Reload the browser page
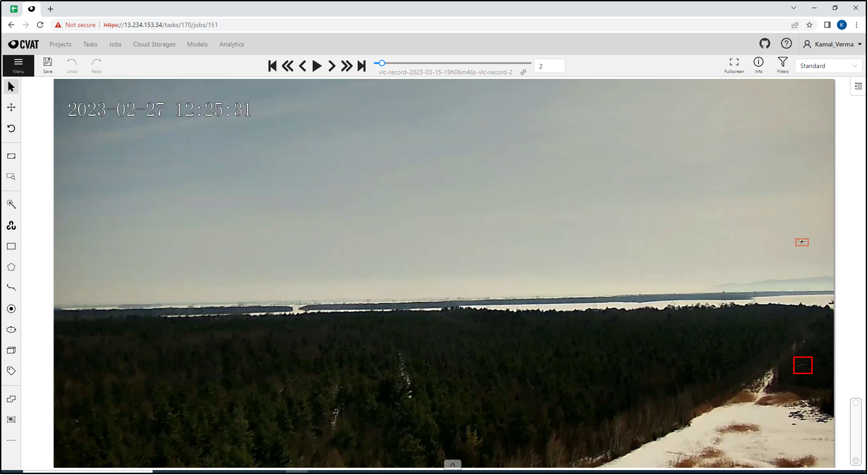 (40, 25)
